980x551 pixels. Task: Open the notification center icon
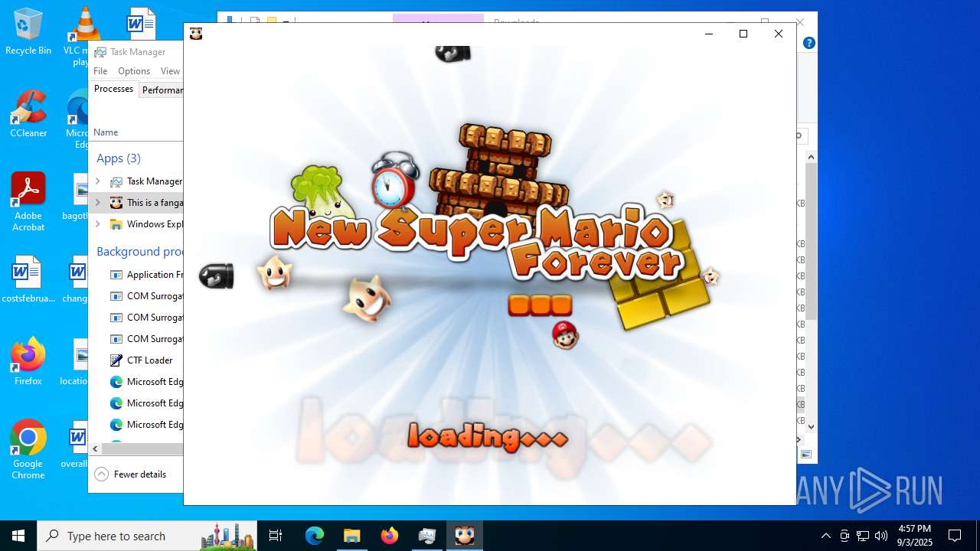(x=955, y=536)
